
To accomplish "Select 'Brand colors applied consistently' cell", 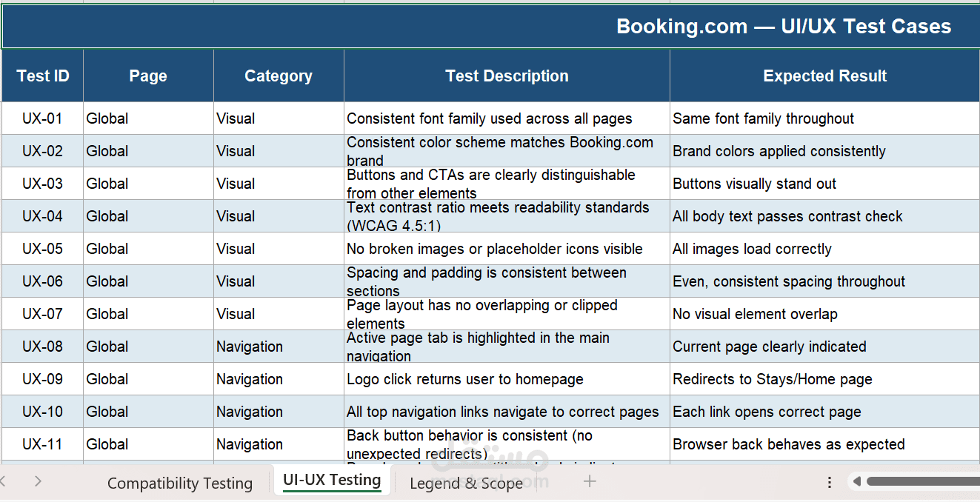I will point(824,151).
